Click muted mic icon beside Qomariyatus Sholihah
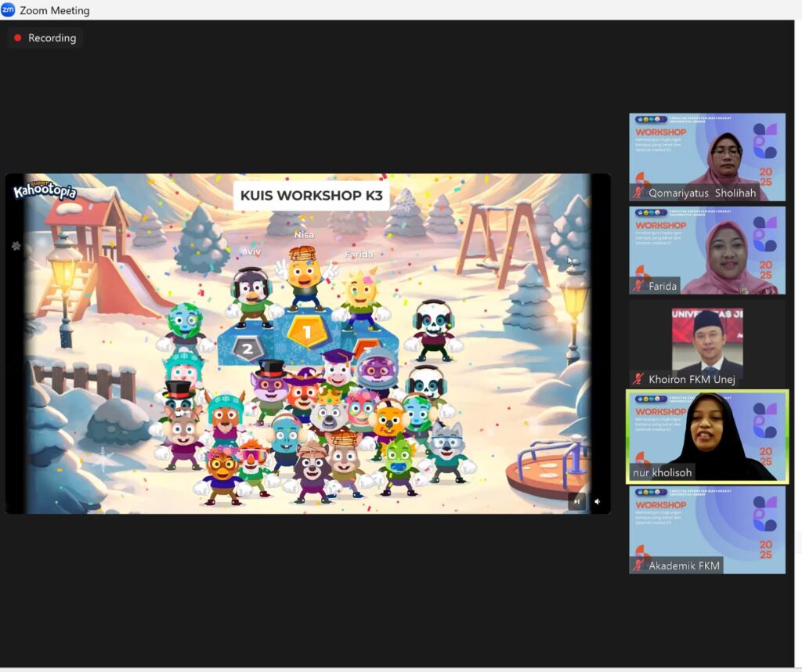This screenshot has height=672, width=802. point(639,193)
